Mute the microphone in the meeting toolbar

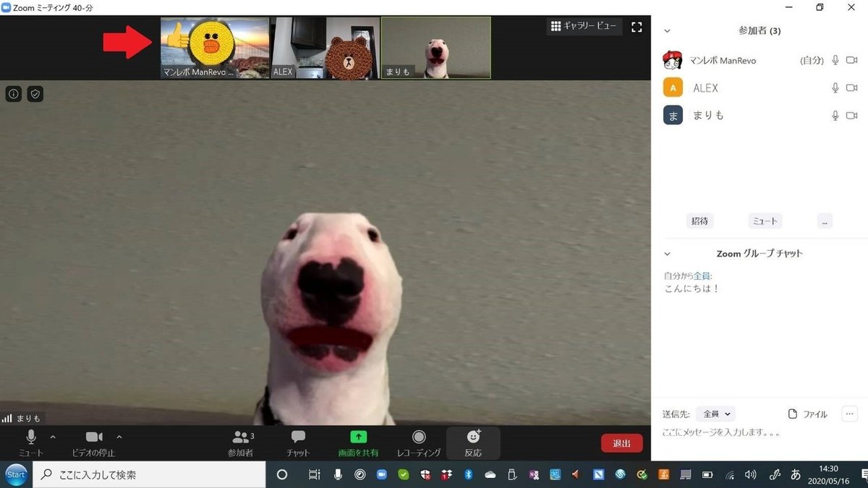click(31, 442)
